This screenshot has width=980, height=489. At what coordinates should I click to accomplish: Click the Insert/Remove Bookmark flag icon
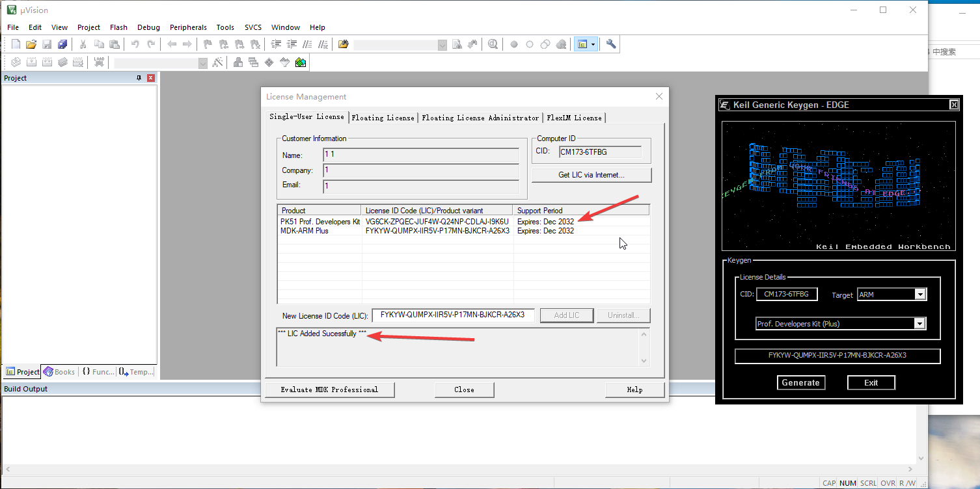[208, 44]
